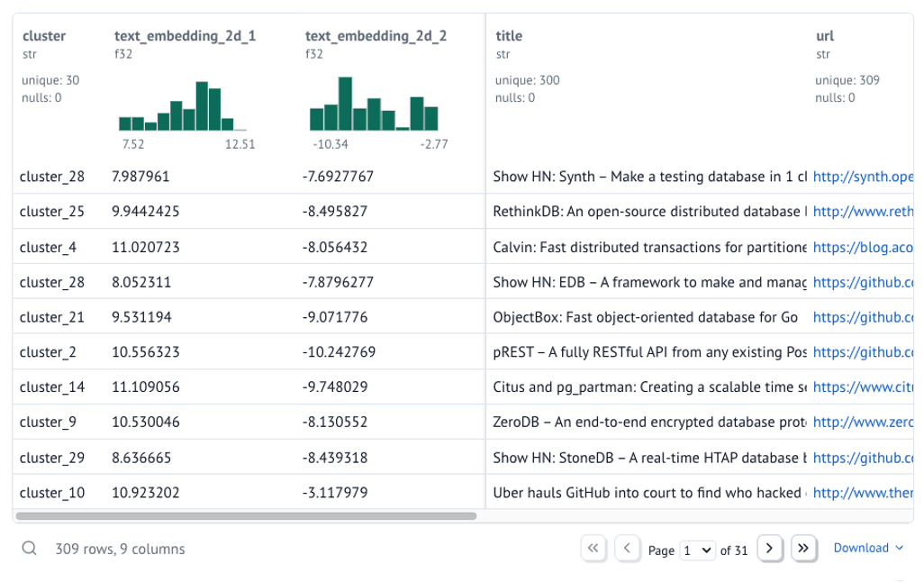Open the github link in ObjectBox row
Viewport: 924px width, 582px height.
click(864, 317)
